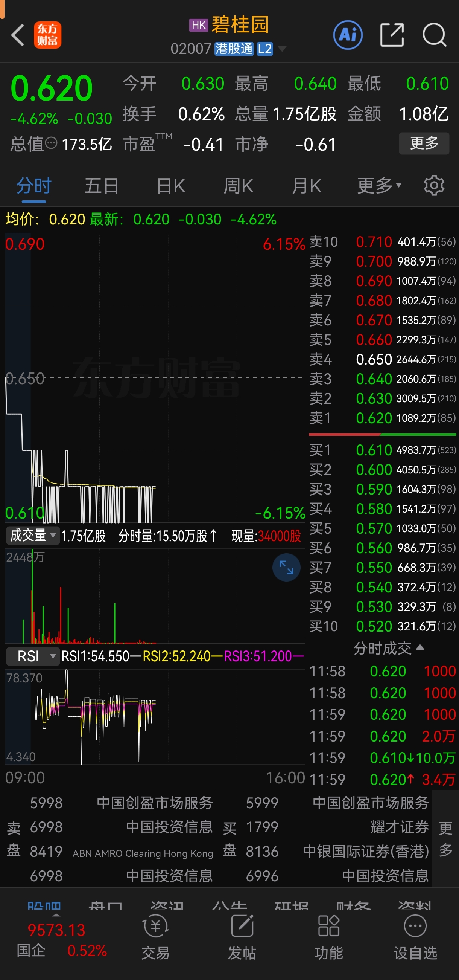The width and height of the screenshot is (459, 980).
Task: Select 买3 row priced 0.590
Action: click(382, 489)
